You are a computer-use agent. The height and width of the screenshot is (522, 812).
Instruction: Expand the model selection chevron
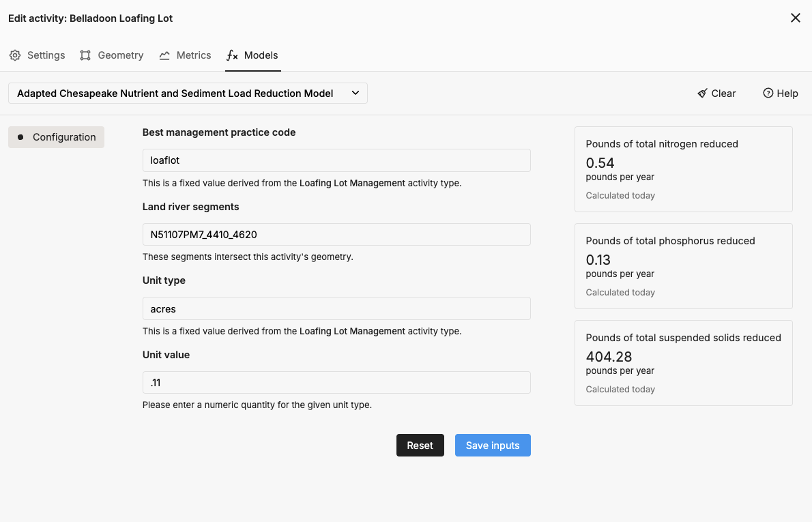tap(356, 93)
